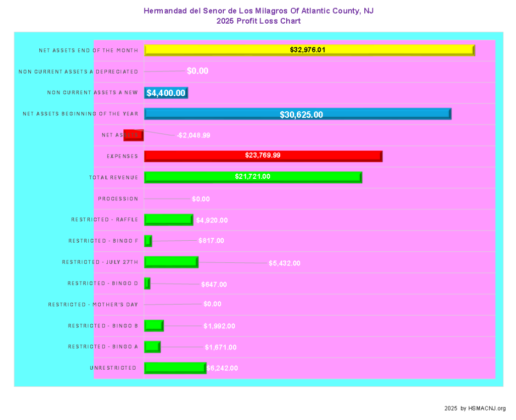Click the green Restricted - Bingo A bar
The height and width of the screenshot is (420, 516).
[152, 347]
